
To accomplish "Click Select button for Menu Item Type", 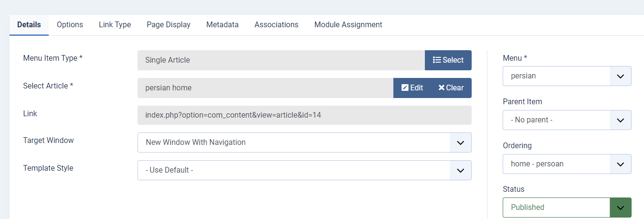I will (x=448, y=60).
